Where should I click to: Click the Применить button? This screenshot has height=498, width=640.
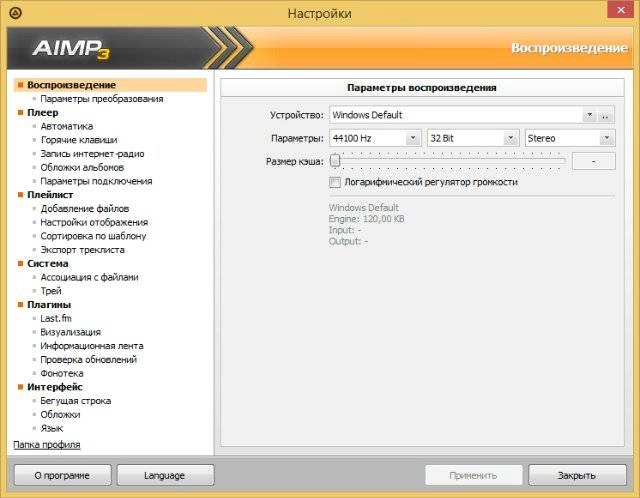(x=473, y=476)
